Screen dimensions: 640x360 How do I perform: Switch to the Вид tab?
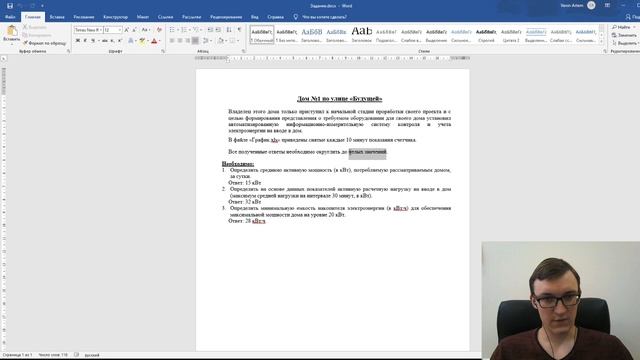[x=255, y=17]
